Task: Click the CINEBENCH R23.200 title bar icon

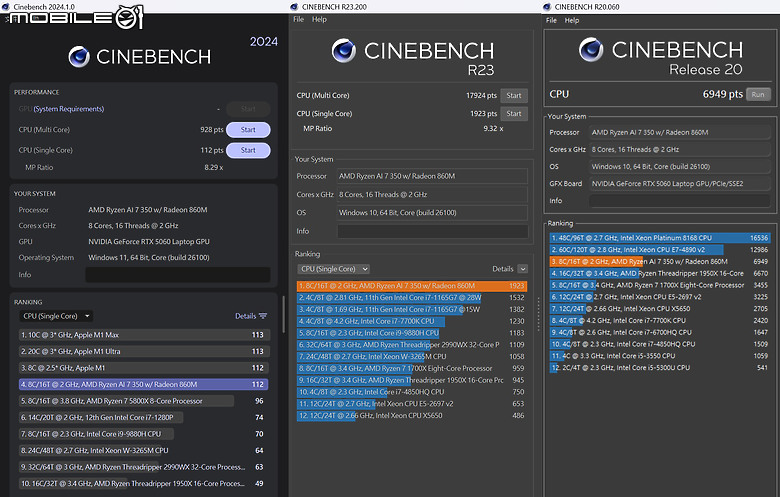Action: pyautogui.click(x=294, y=6)
